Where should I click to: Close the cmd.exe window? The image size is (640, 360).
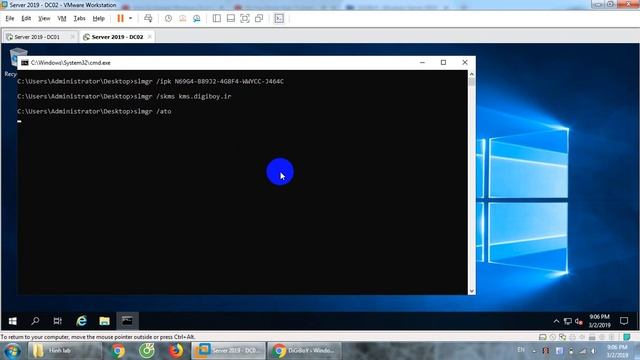coord(464,62)
